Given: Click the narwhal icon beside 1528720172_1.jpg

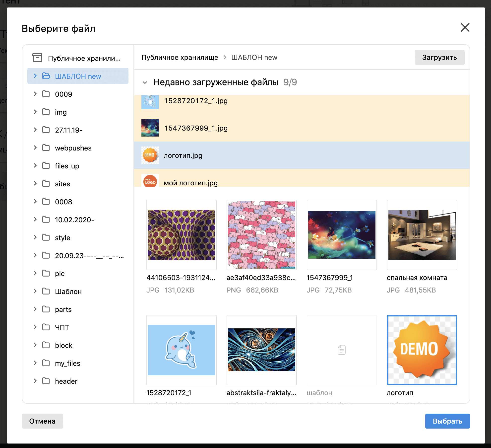Looking at the screenshot, I should click(x=150, y=102).
